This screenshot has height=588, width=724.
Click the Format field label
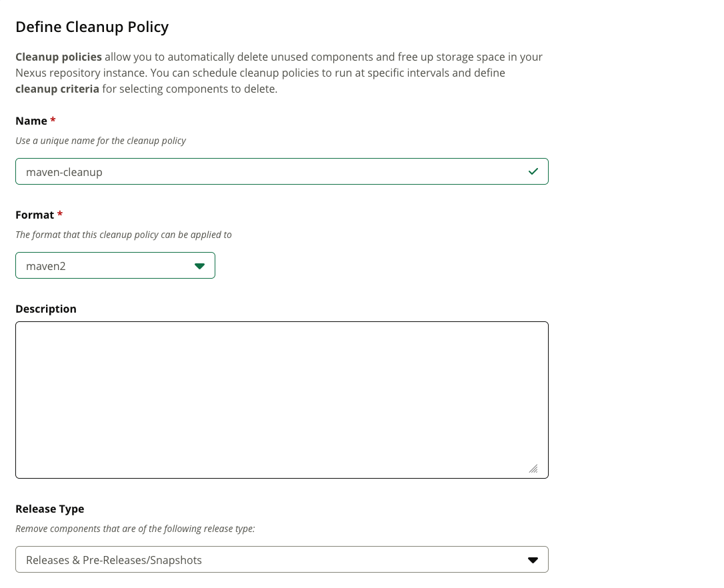pos(35,215)
